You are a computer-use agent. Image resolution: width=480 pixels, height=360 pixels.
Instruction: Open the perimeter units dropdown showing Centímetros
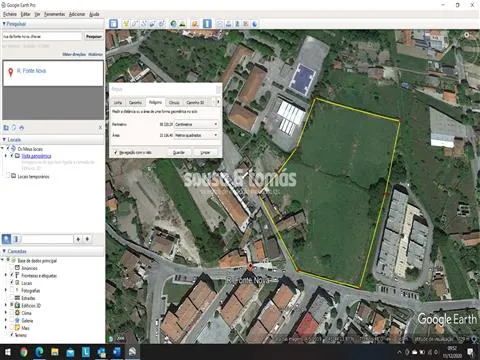point(196,124)
